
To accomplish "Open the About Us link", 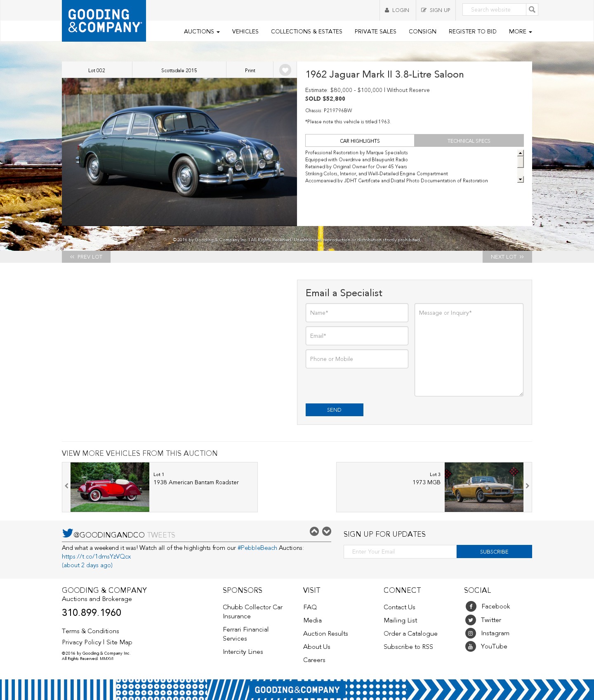I will [x=317, y=647].
